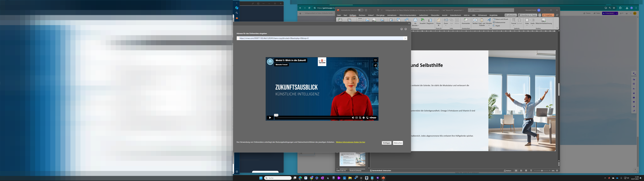Switch to reading view in status bar

(526, 170)
